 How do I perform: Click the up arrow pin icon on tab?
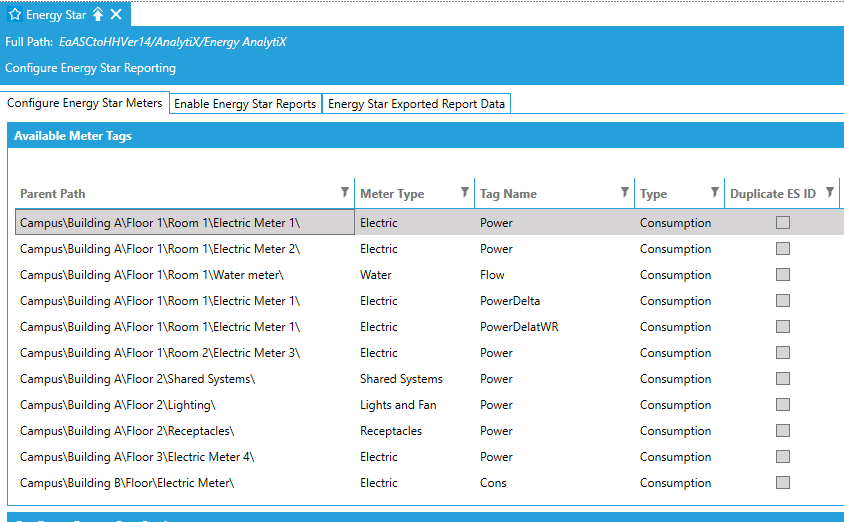(x=98, y=14)
